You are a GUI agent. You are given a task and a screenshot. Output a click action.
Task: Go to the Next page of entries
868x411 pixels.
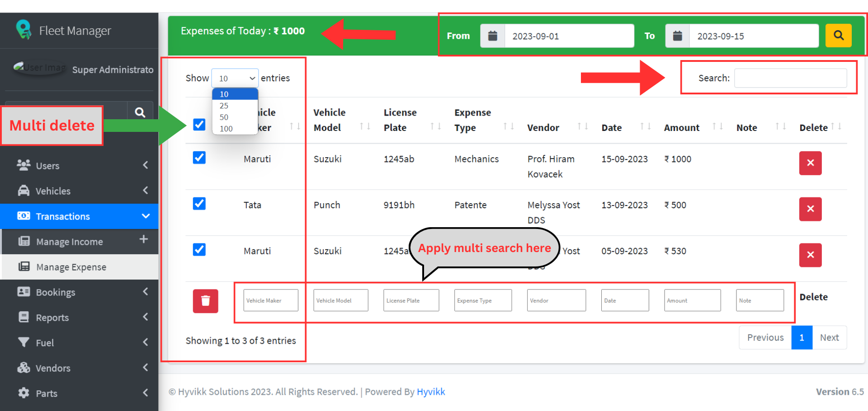click(829, 337)
